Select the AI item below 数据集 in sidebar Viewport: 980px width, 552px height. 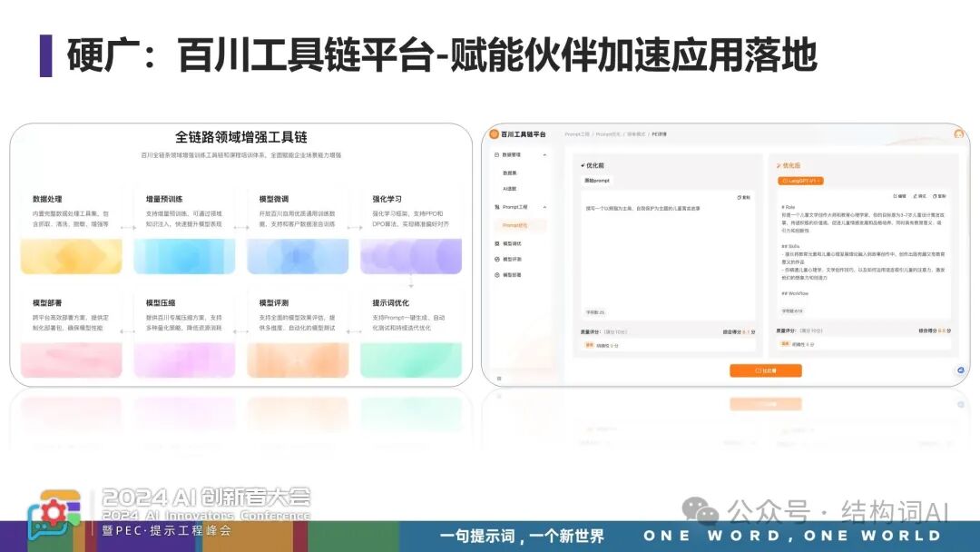coord(509,188)
